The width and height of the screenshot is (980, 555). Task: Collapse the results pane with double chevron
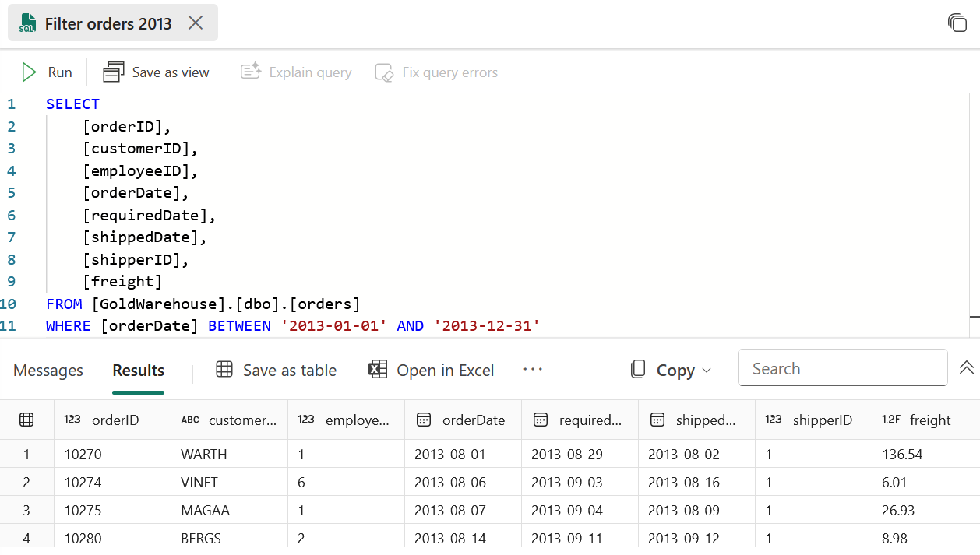click(966, 367)
